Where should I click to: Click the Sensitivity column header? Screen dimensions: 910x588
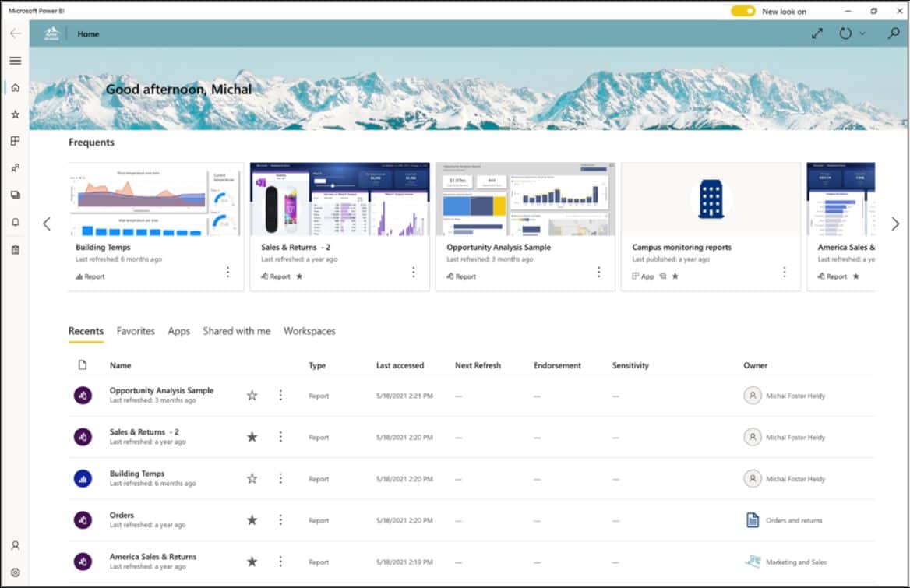[x=630, y=365]
